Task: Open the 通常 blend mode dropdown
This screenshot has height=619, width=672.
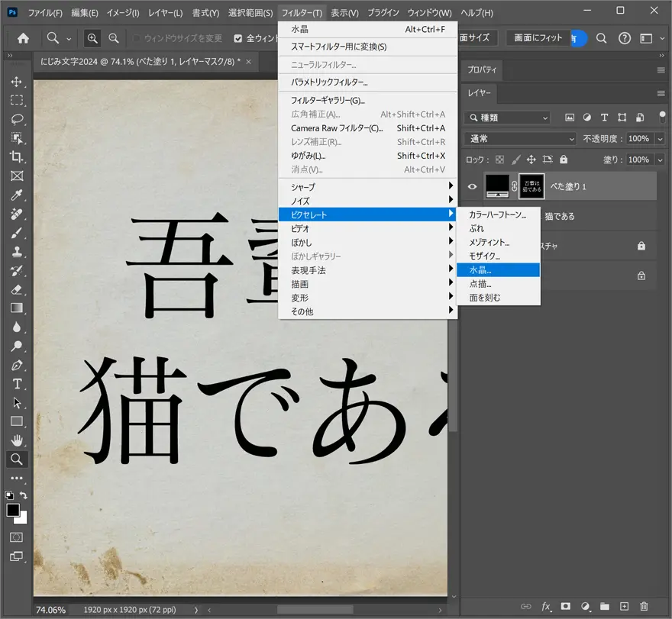Action: tap(521, 139)
